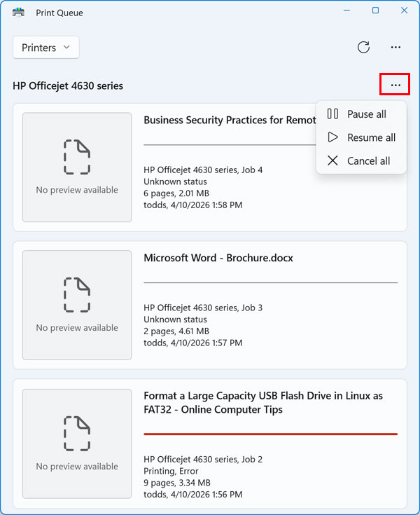Open HP Officejet 4630 series more options

click(x=395, y=85)
